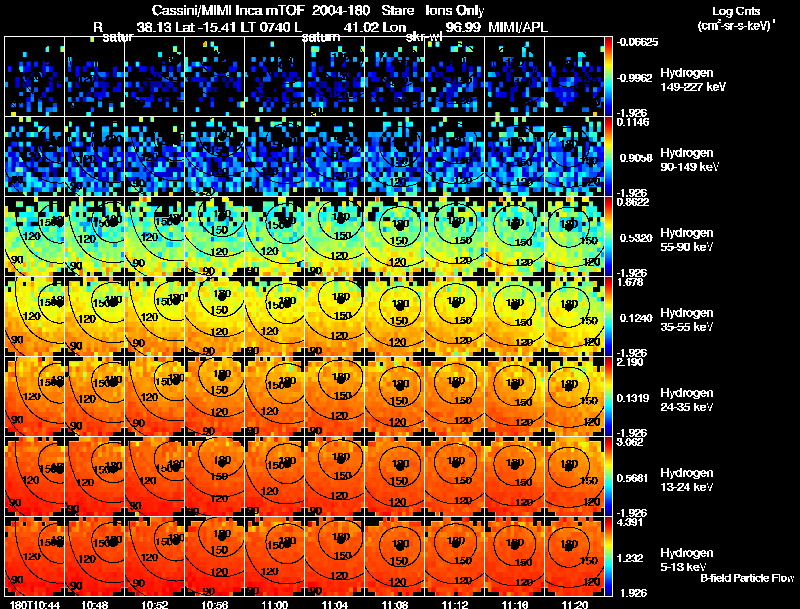
Task: Click the color bar beside Hydrogen 149-227 keV
Action: click(608, 77)
